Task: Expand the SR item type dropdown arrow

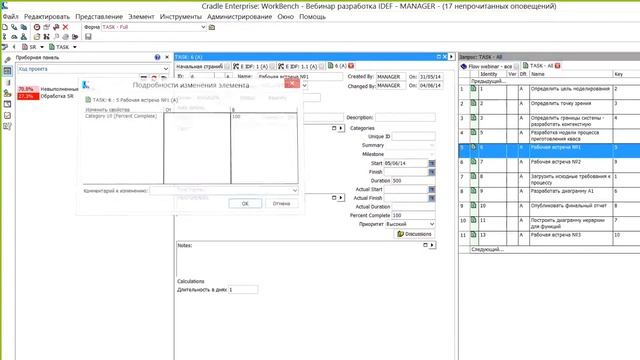Action: point(42,47)
